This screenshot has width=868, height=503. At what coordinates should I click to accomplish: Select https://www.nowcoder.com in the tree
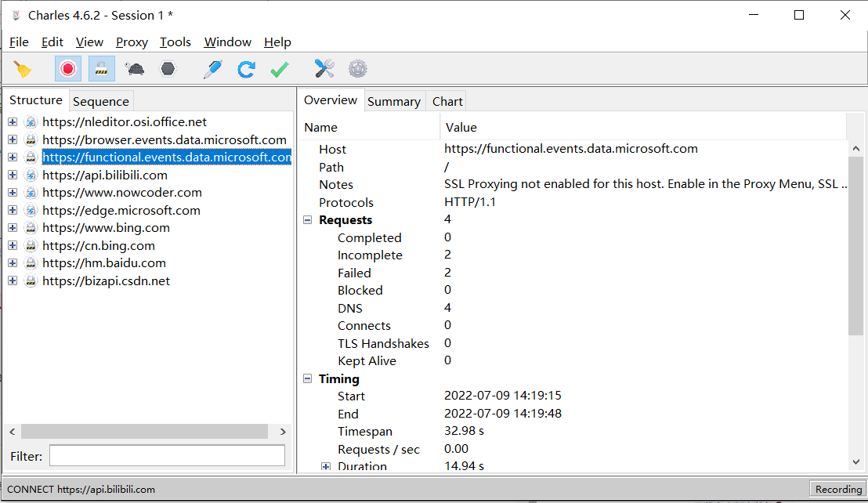click(x=122, y=193)
